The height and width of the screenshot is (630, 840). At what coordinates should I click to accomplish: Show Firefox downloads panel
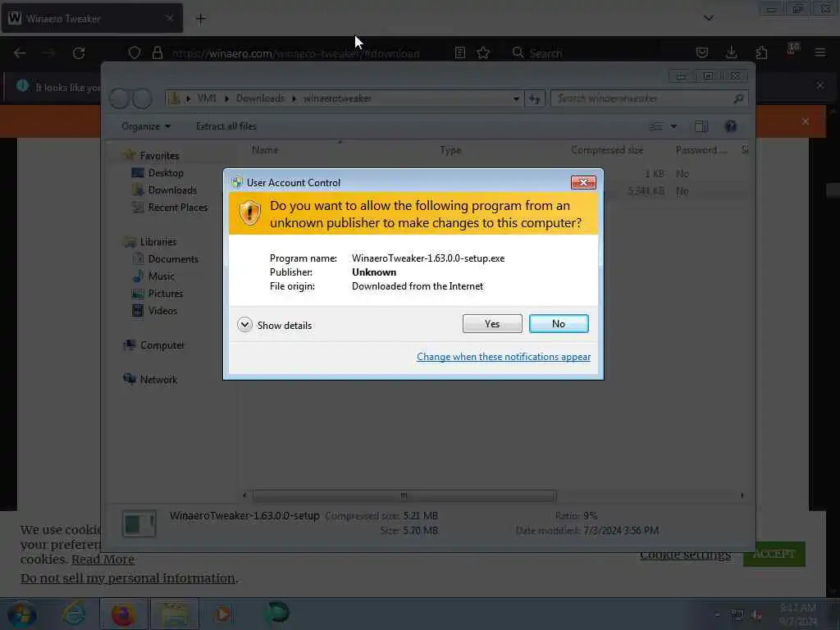pyautogui.click(x=731, y=52)
